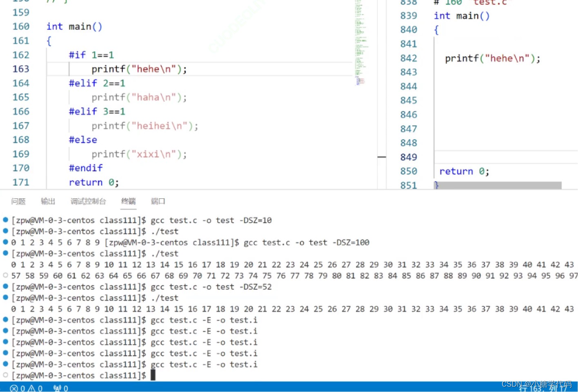Click hollow marker at the last empty prompt
The width and height of the screenshot is (578, 392).
pos(6,375)
